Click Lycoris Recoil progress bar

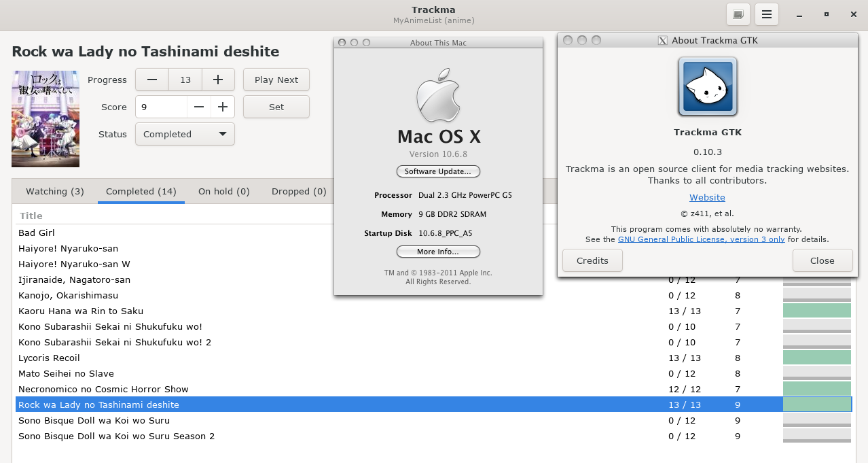[x=817, y=358]
